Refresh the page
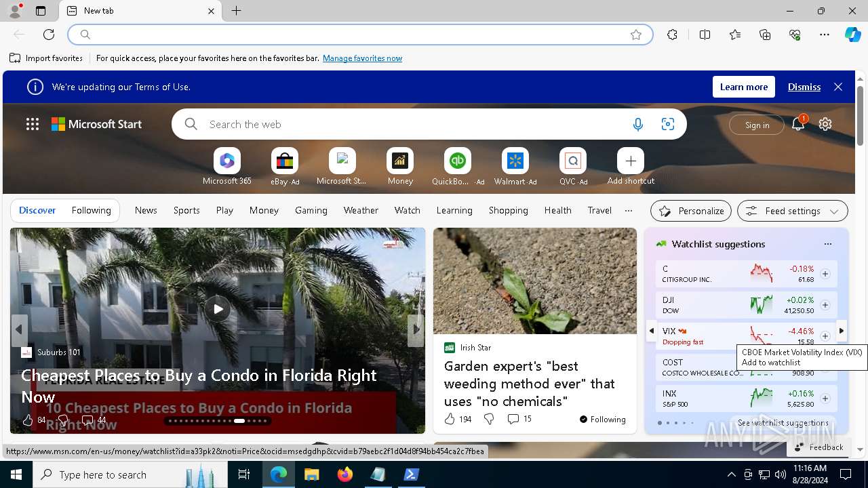The image size is (868, 488). click(x=49, y=35)
